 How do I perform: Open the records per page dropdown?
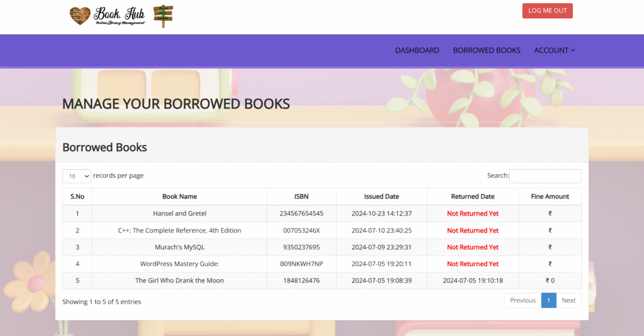click(77, 176)
